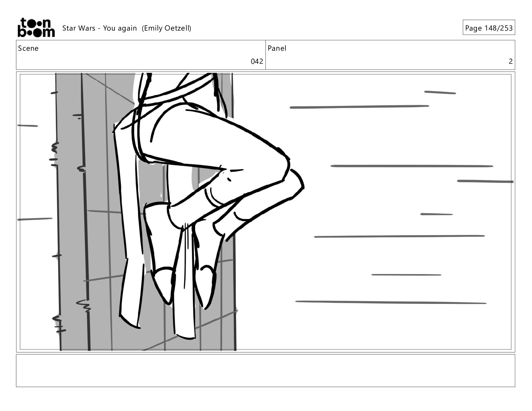This screenshot has width=532, height=411.
Task: Click the "Panel" label
Action: [x=277, y=48]
